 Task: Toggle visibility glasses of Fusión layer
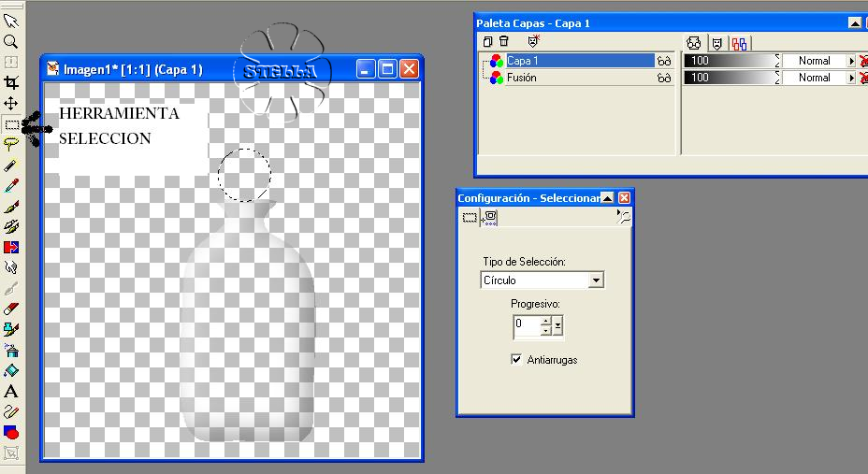664,78
